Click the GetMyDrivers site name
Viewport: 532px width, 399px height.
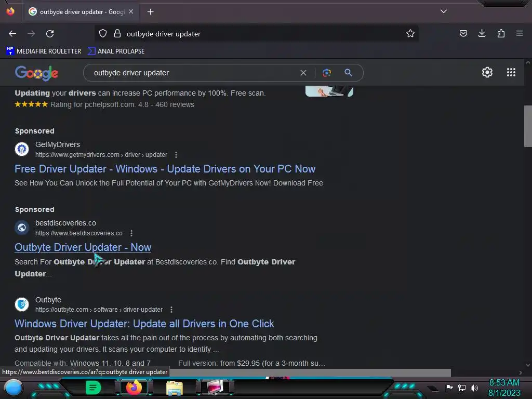(x=58, y=144)
